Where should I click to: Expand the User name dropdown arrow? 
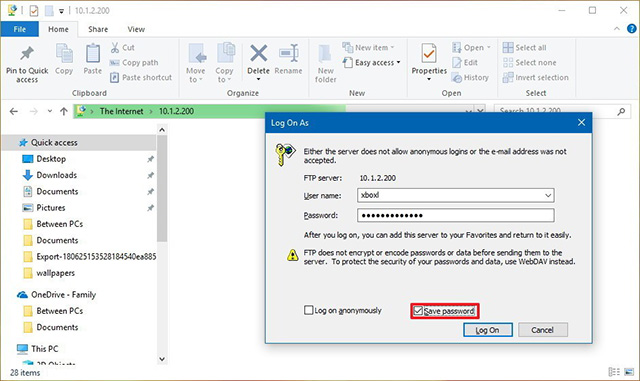click(x=548, y=196)
